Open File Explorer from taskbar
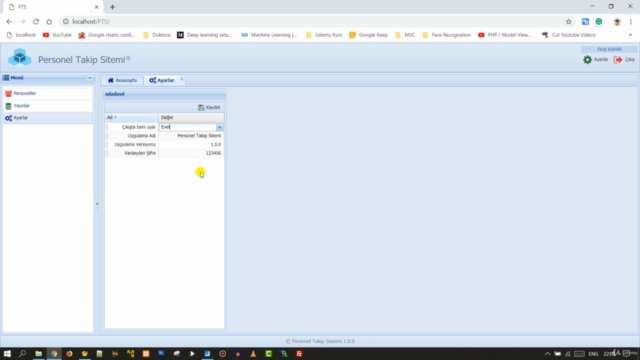The image size is (640, 360). coord(38,353)
